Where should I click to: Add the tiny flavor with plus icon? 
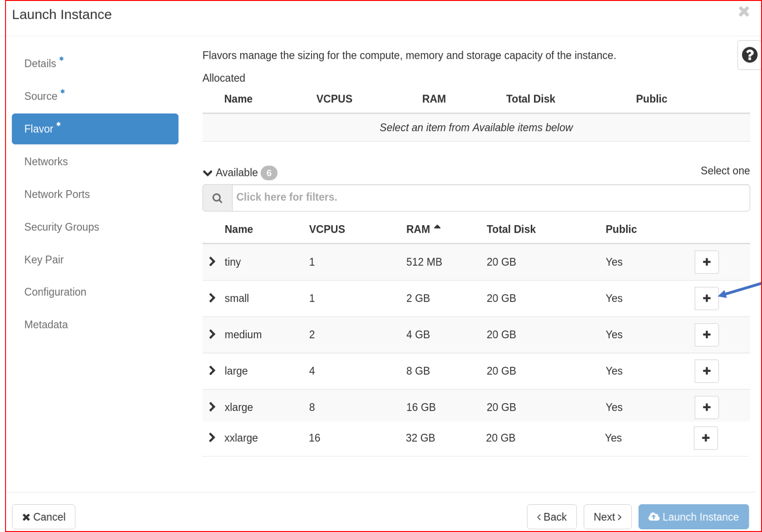click(706, 262)
